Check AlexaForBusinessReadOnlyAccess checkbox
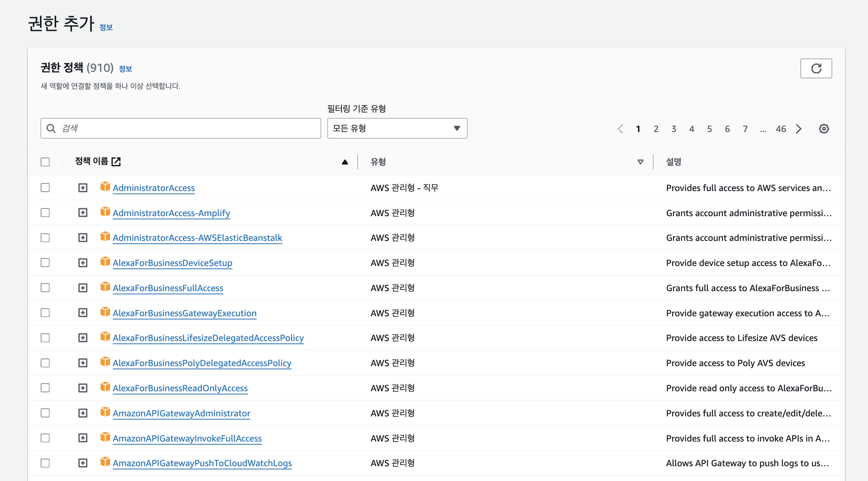This screenshot has height=481, width=868. coord(45,388)
